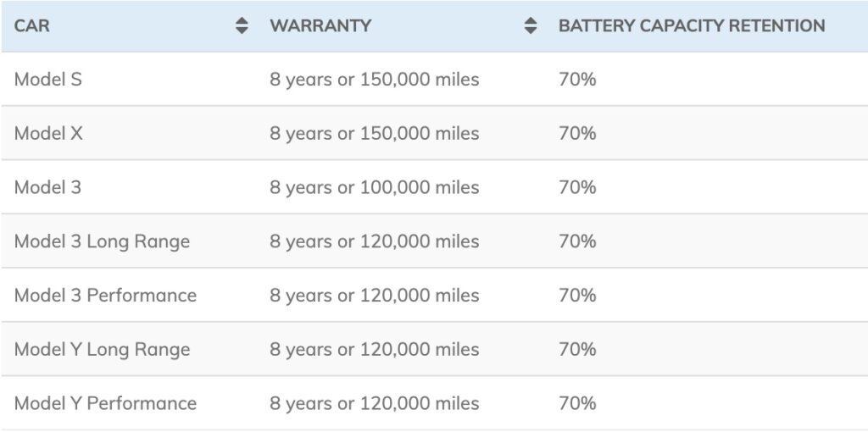Select Model 3 Long Range cell
This screenshot has width=868, height=432.
pyautogui.click(x=102, y=241)
